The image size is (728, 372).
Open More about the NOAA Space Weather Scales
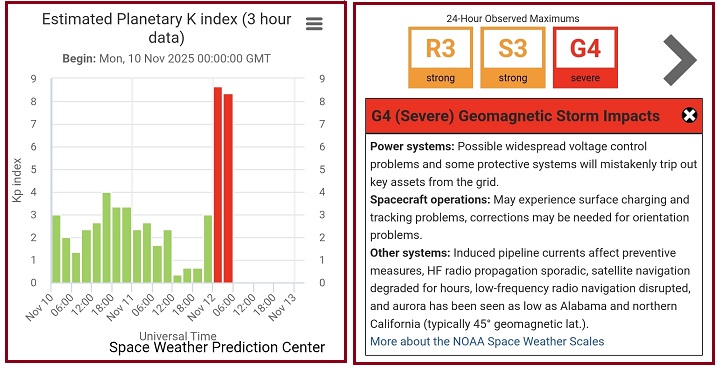(x=487, y=342)
